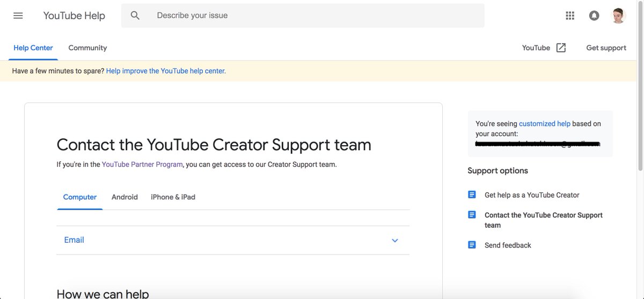This screenshot has height=299, width=644.
Task: Click into the Describe your issue search field
Action: click(x=303, y=16)
